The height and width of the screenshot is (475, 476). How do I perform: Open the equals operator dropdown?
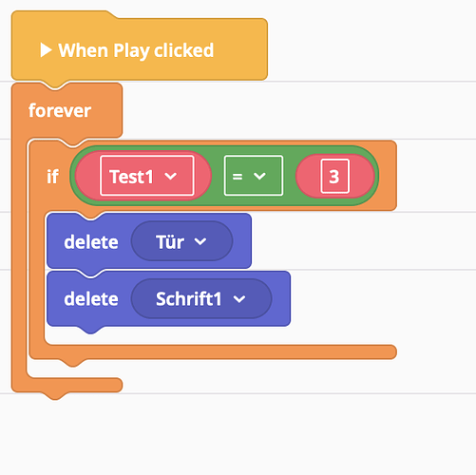click(254, 176)
